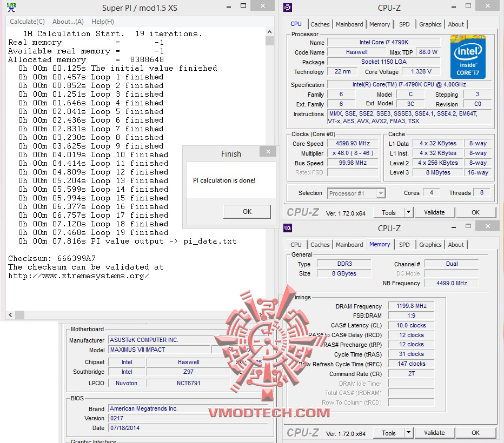
Task: Click the Super PI app icon in title bar
Action: 11,8
